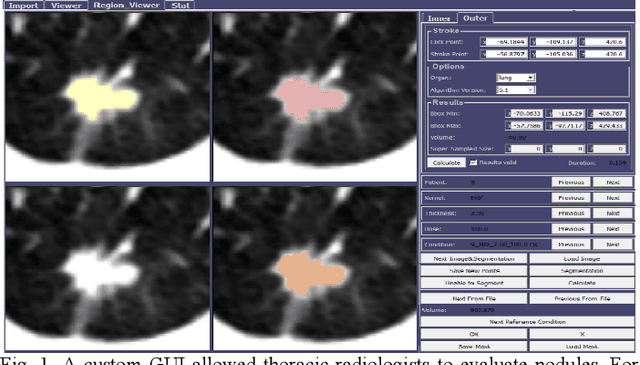
Task: Select Previous thickness
Action: point(571,213)
